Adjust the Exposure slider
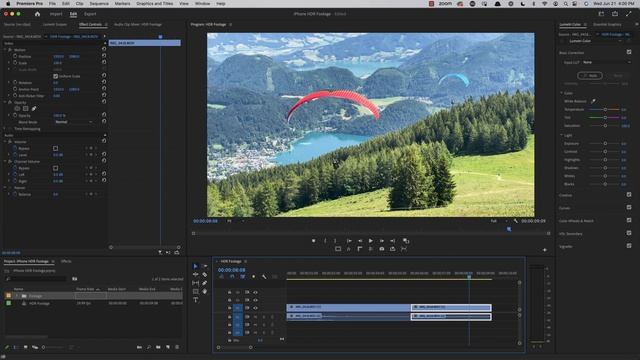640x360 pixels. pyautogui.click(x=605, y=144)
